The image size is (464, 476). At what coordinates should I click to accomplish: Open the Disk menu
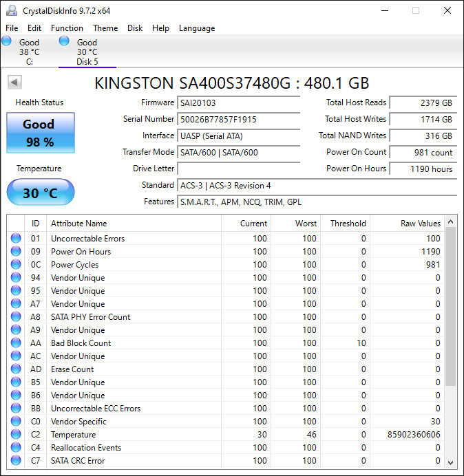click(135, 28)
